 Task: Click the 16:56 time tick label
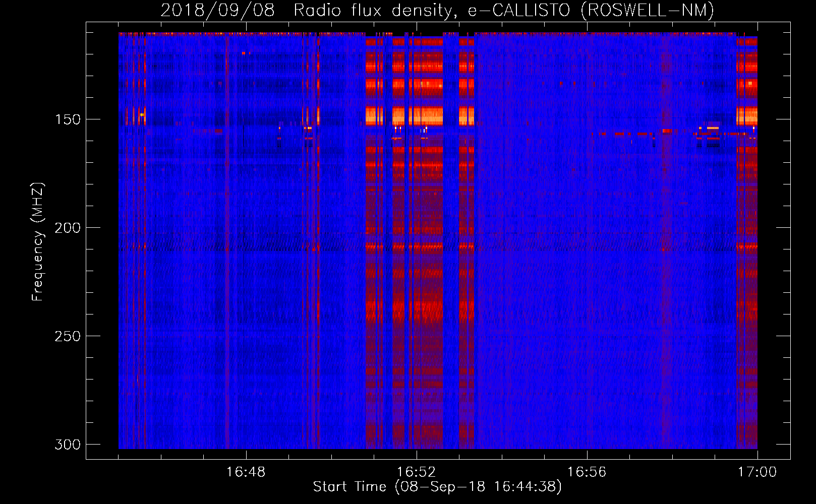[587, 472]
